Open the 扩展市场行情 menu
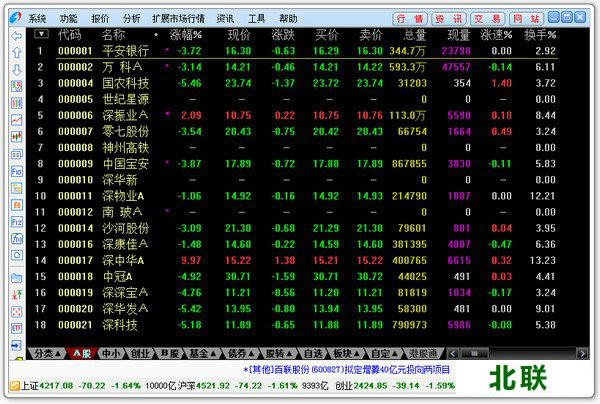This screenshot has width=600, height=404. pos(180,18)
